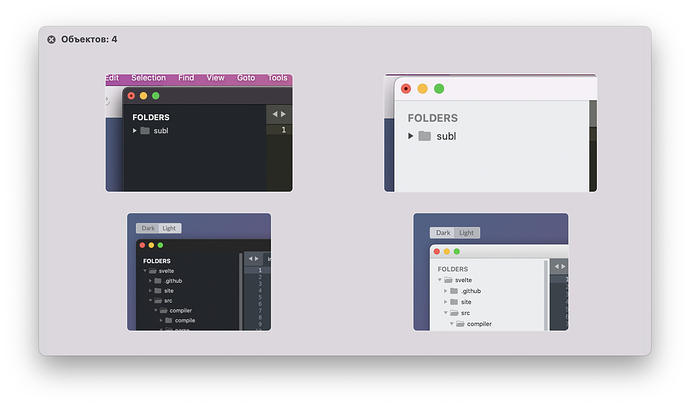Click the compiler folder icon in light bottom preview
Viewport: 690px width, 407px height.
point(460,323)
